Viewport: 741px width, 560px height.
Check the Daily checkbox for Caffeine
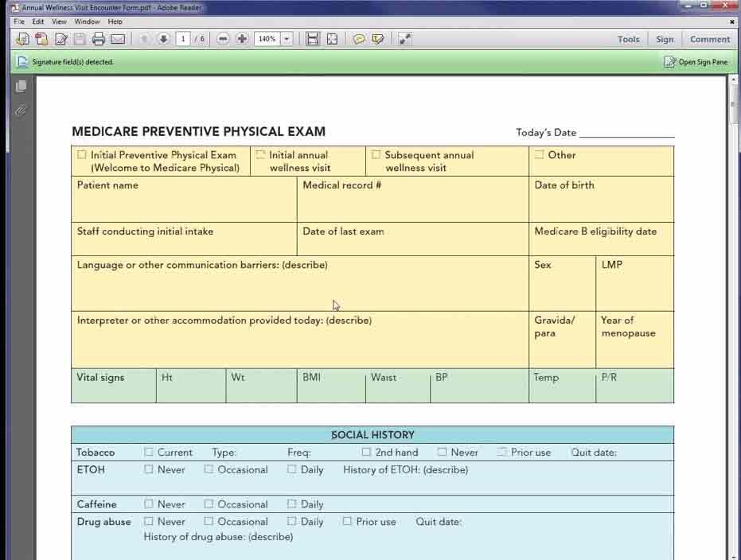(x=291, y=504)
